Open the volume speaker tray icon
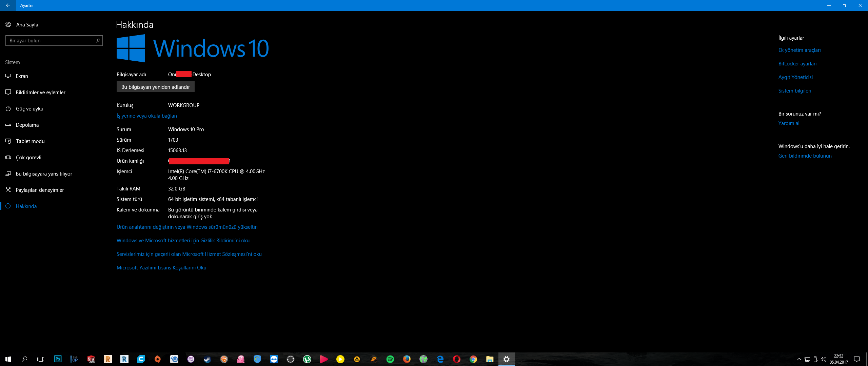This screenshot has width=868, height=366. (824, 359)
